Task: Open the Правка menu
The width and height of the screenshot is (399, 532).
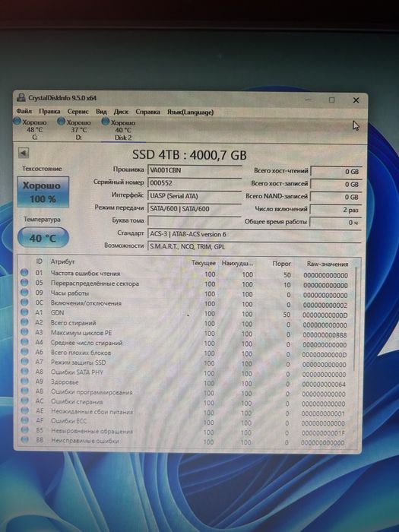Action: [49, 111]
